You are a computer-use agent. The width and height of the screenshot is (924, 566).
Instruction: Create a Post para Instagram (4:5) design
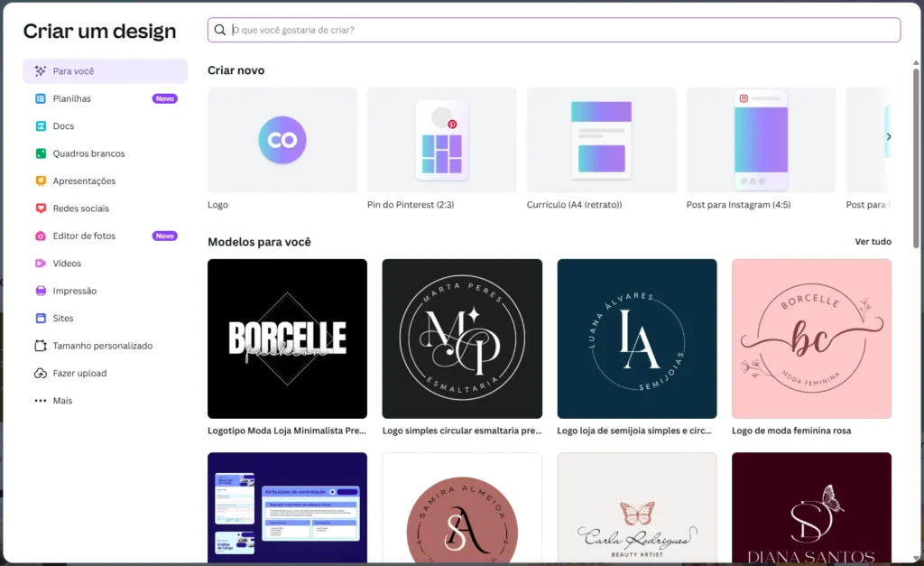tap(762, 140)
